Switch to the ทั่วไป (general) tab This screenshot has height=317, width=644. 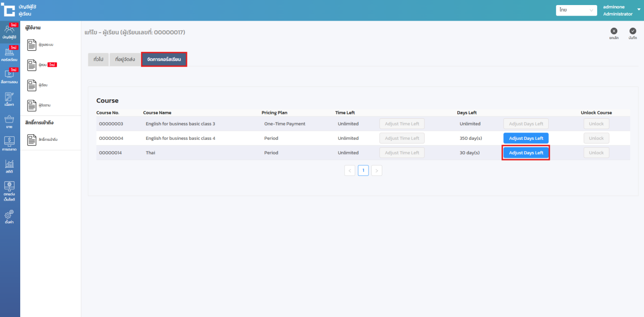point(98,59)
